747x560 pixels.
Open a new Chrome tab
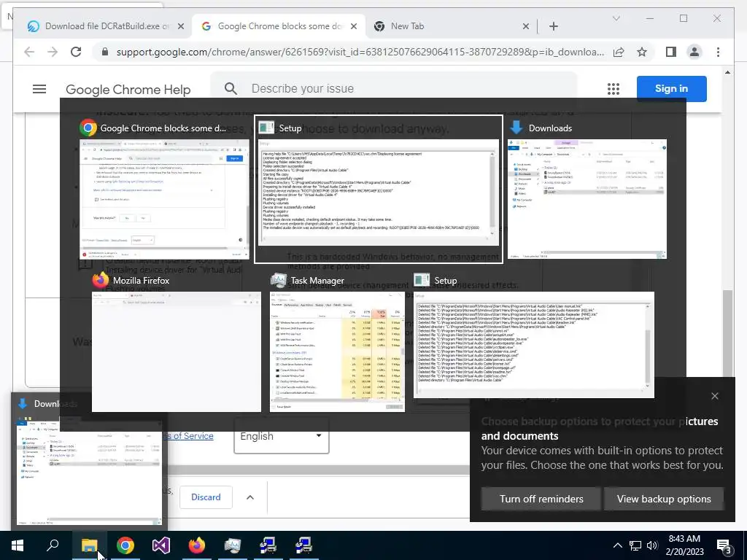(x=553, y=26)
